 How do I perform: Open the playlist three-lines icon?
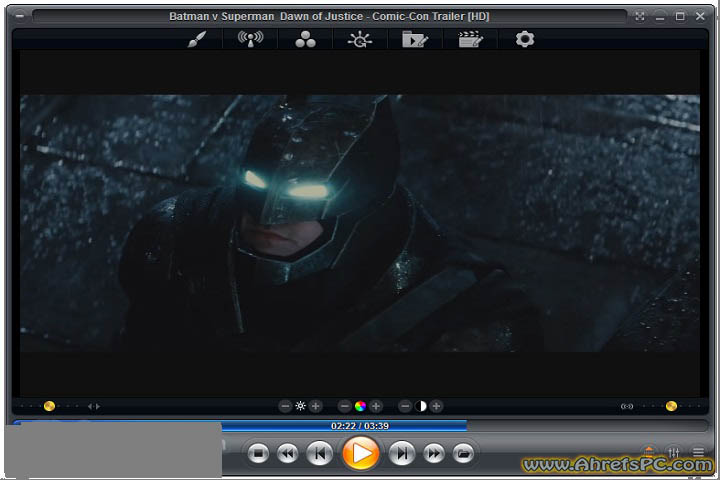point(698,452)
